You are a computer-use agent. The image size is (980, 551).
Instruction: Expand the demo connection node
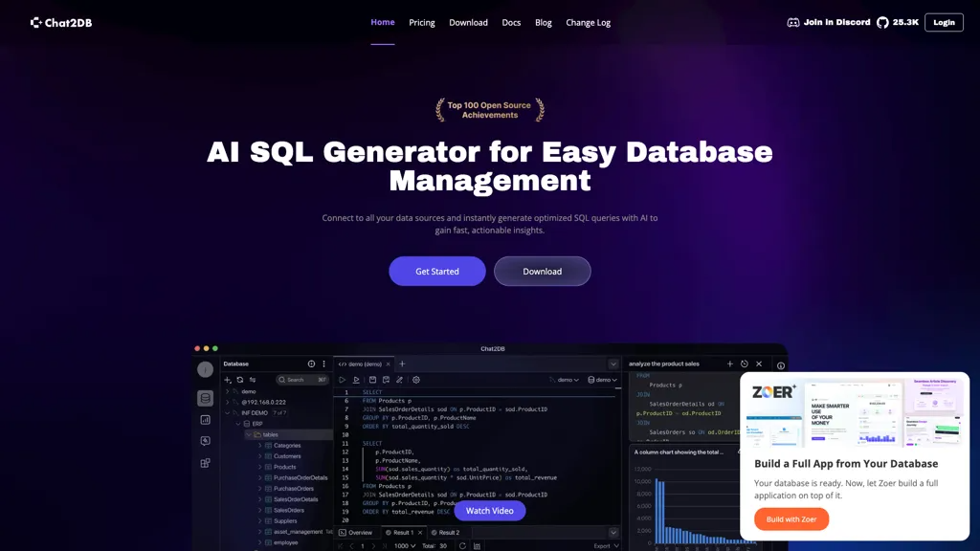(x=228, y=391)
